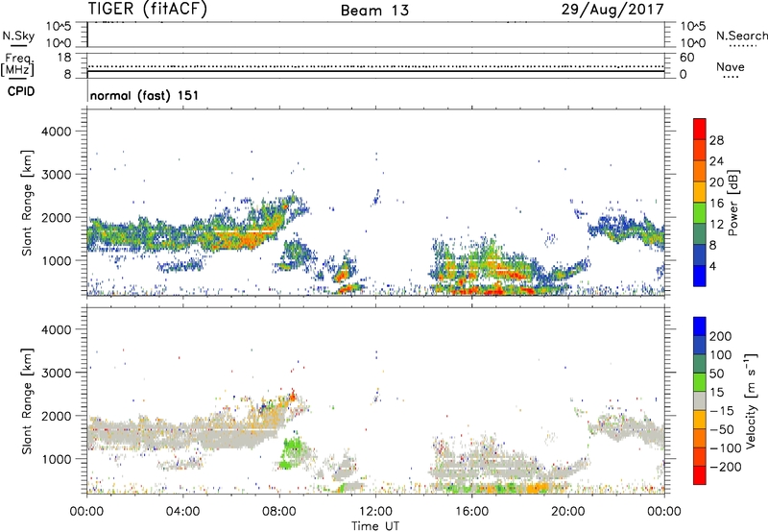Viewport: 768px width, 532px height.
Task: Click the CPID label
Action: click(x=21, y=91)
